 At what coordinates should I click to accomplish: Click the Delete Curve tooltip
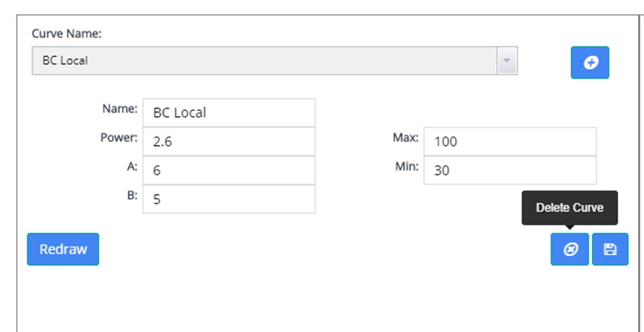[x=570, y=208]
